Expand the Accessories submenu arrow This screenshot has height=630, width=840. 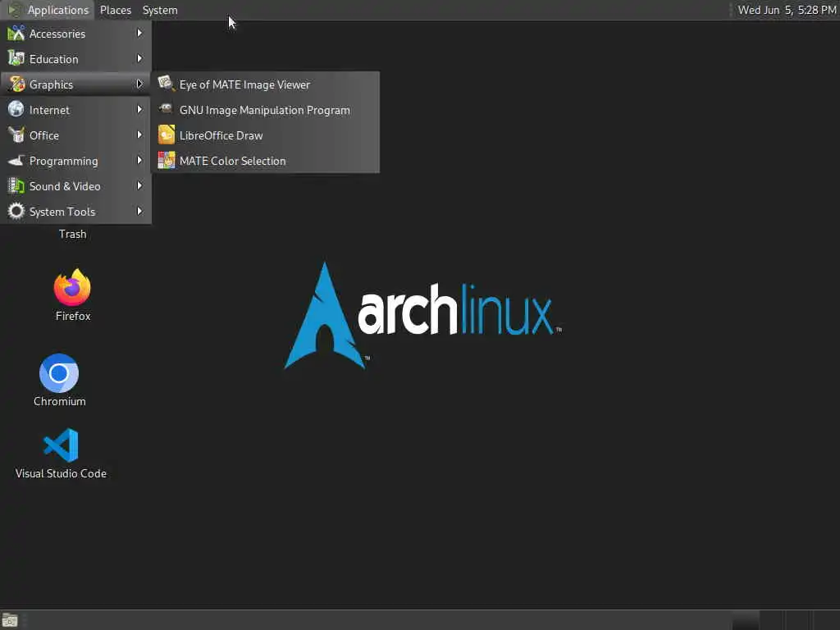(139, 33)
